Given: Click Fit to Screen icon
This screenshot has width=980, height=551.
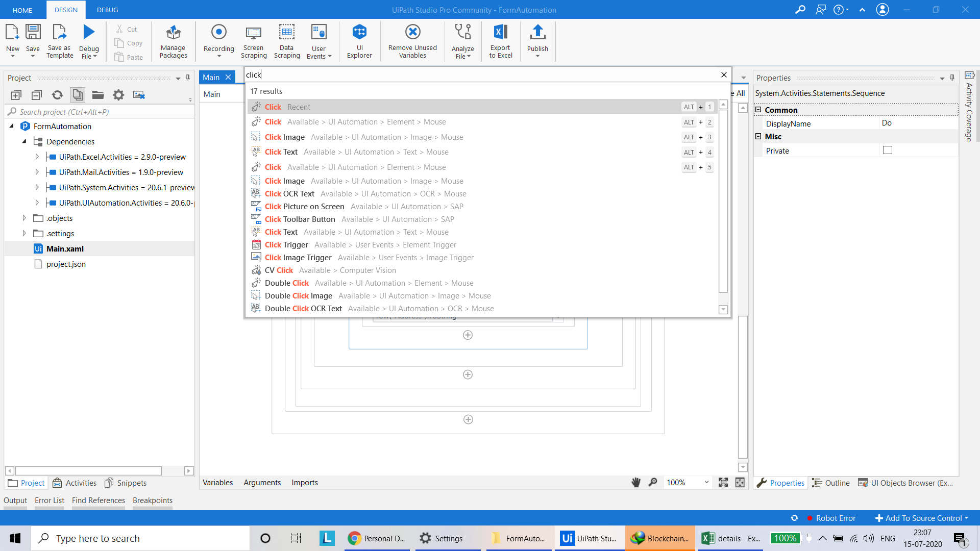Looking at the screenshot, I should coord(723,483).
